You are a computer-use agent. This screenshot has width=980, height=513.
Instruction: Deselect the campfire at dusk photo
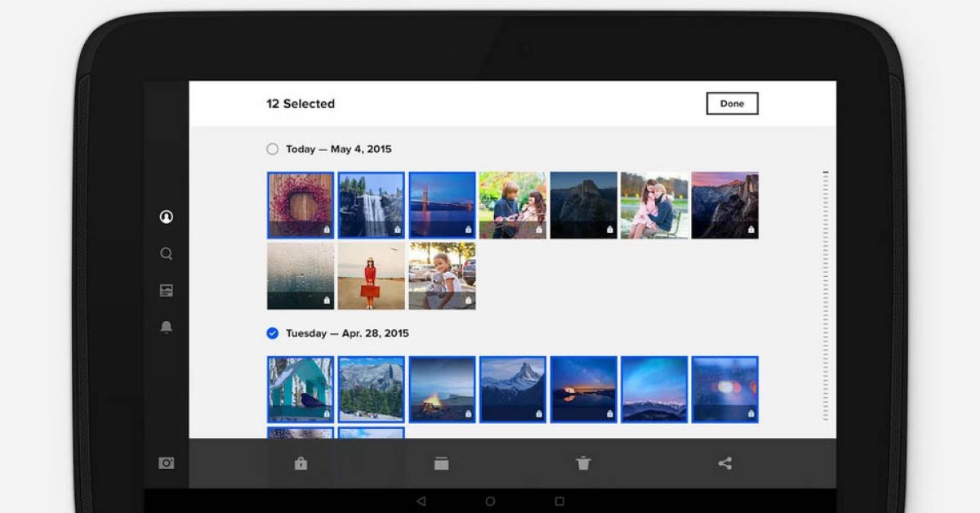click(442, 390)
